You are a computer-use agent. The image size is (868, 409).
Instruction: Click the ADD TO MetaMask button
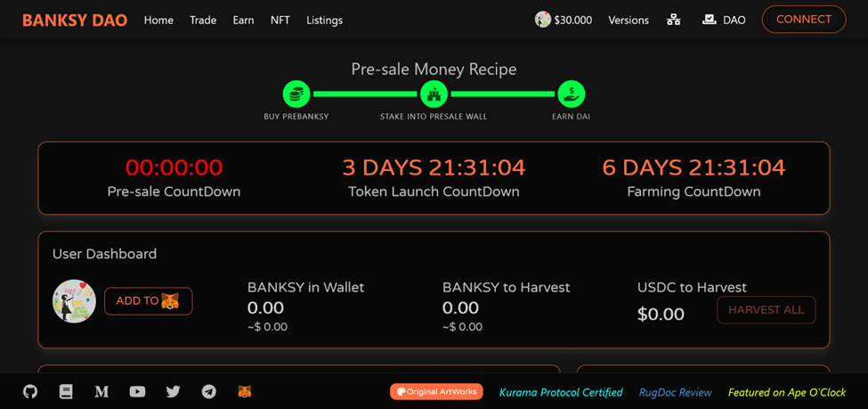[149, 301]
